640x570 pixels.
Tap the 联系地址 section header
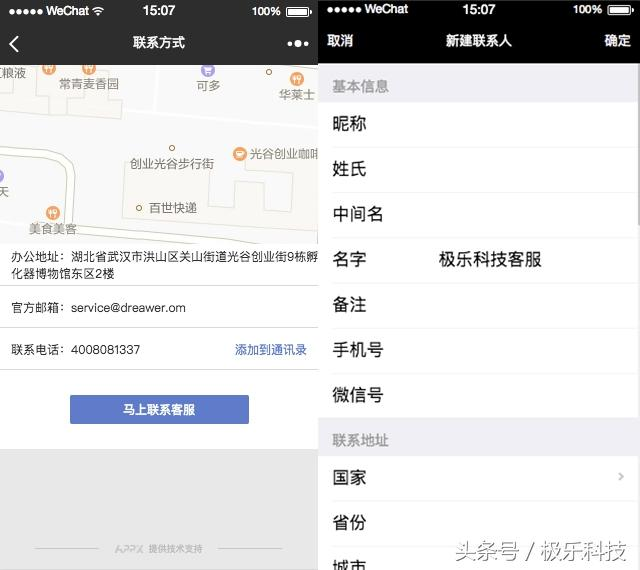point(360,440)
